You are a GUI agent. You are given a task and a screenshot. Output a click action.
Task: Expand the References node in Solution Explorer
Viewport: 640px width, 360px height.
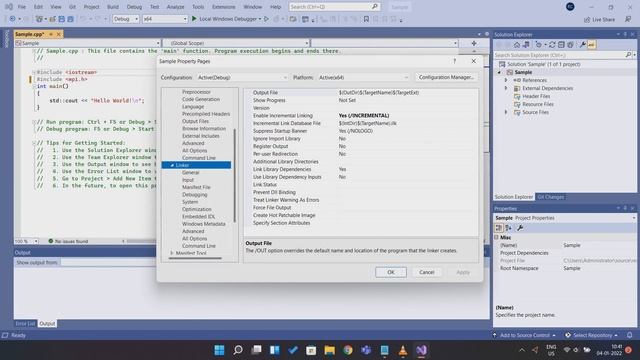pos(506,80)
